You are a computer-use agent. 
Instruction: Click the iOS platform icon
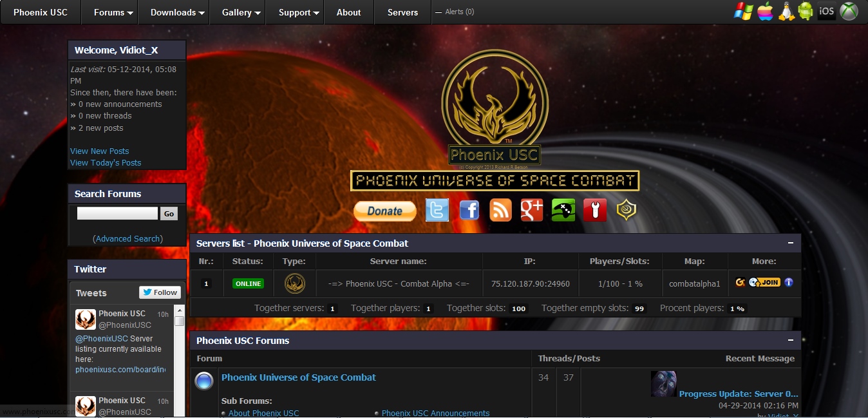[827, 11]
